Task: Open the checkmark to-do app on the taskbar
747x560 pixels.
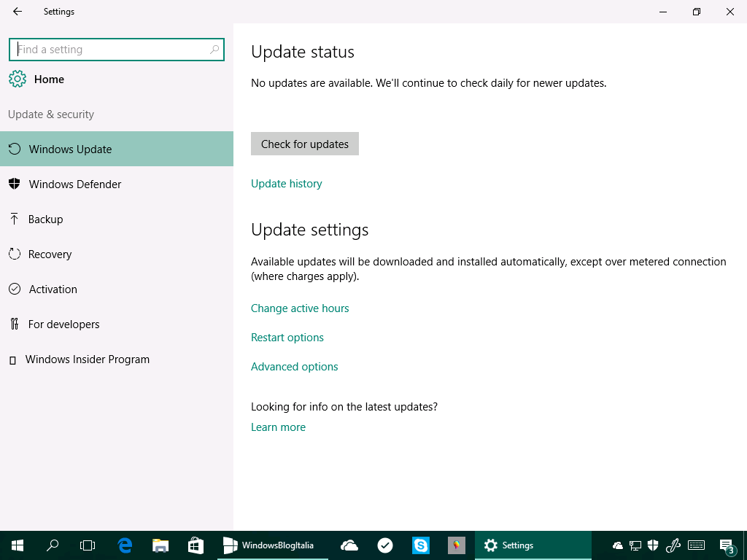Action: (385, 545)
